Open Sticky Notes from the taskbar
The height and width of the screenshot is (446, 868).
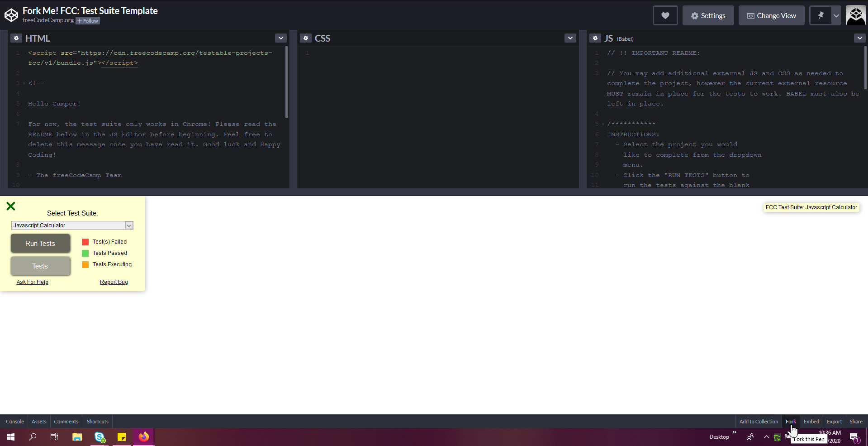click(122, 437)
